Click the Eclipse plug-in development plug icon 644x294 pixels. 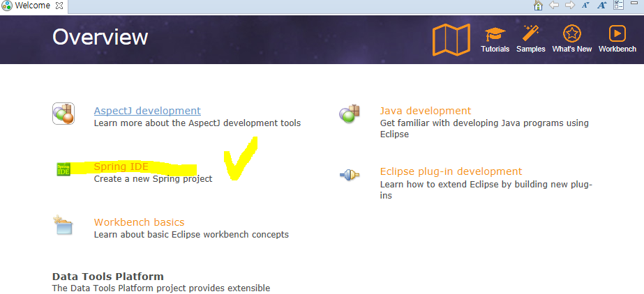click(x=350, y=175)
